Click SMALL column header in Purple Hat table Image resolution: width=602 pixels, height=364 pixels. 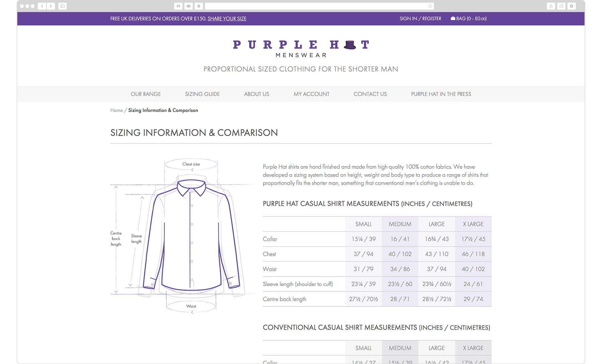(364, 224)
